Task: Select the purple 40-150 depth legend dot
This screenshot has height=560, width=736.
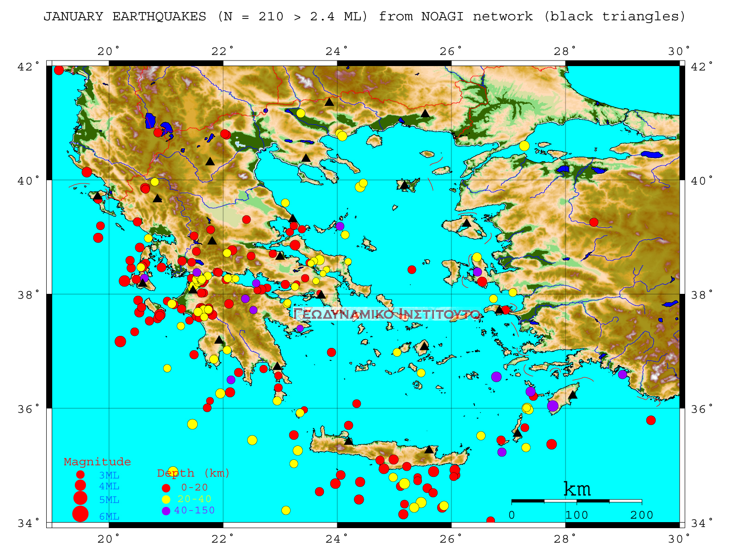Action: (x=166, y=511)
